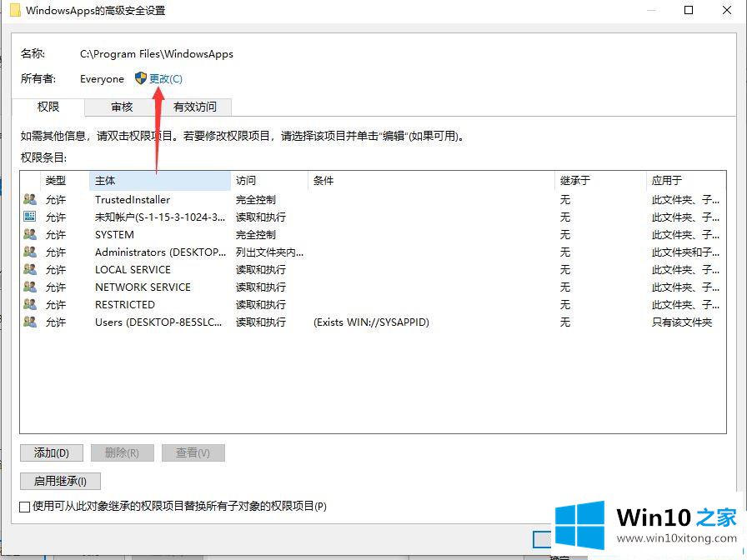Click the 查看(V) button
The width and height of the screenshot is (747, 560).
coord(193,452)
